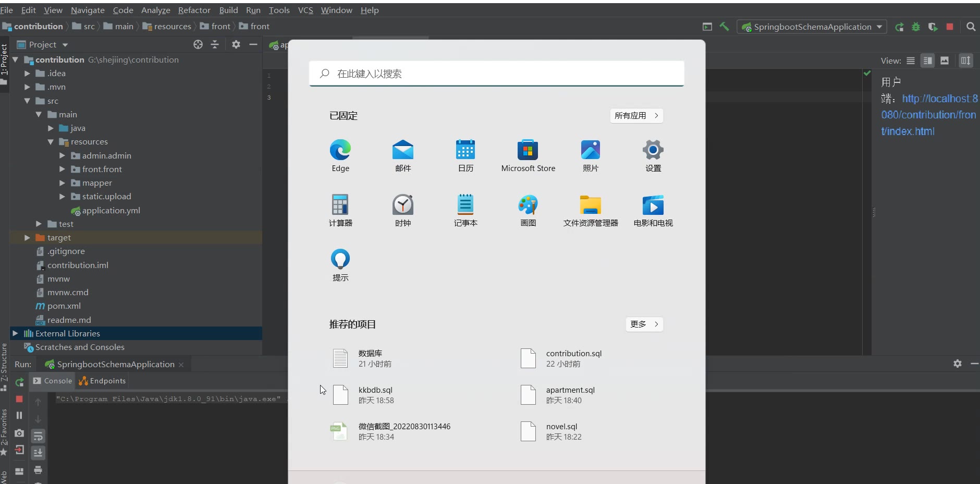The width and height of the screenshot is (980, 484).
Task: Switch to the Console tab
Action: click(53, 381)
